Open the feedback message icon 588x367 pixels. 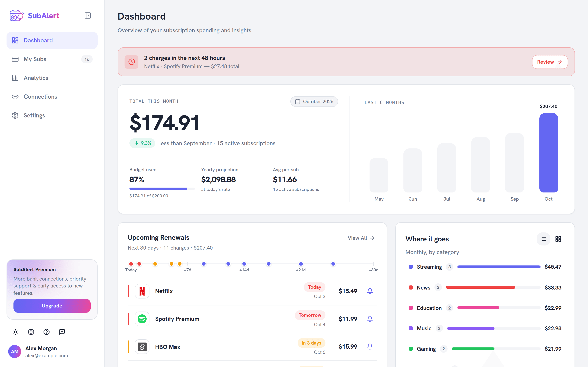click(x=62, y=332)
